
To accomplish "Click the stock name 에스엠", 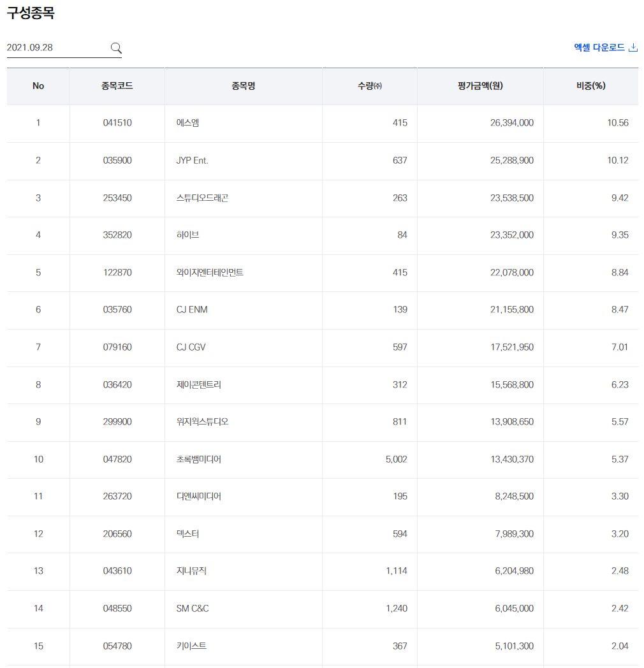I will [x=187, y=122].
